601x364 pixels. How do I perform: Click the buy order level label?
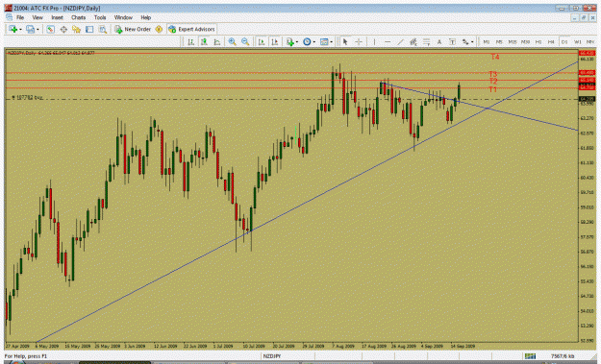[x=27, y=98]
